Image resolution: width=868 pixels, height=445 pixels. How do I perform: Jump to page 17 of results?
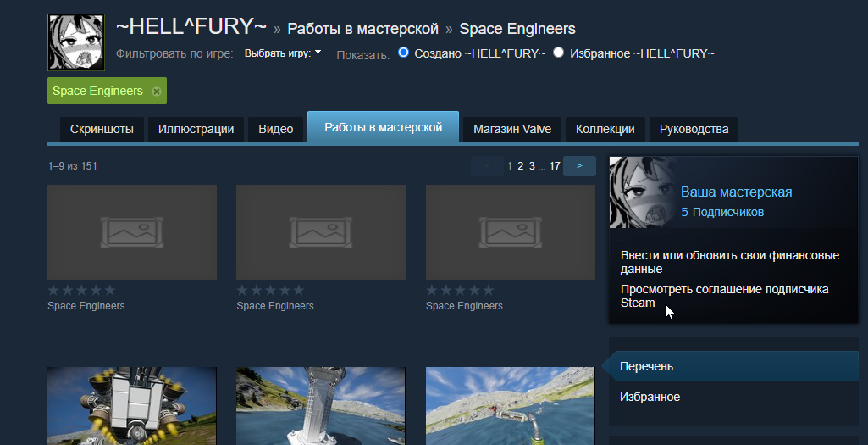[x=555, y=165]
